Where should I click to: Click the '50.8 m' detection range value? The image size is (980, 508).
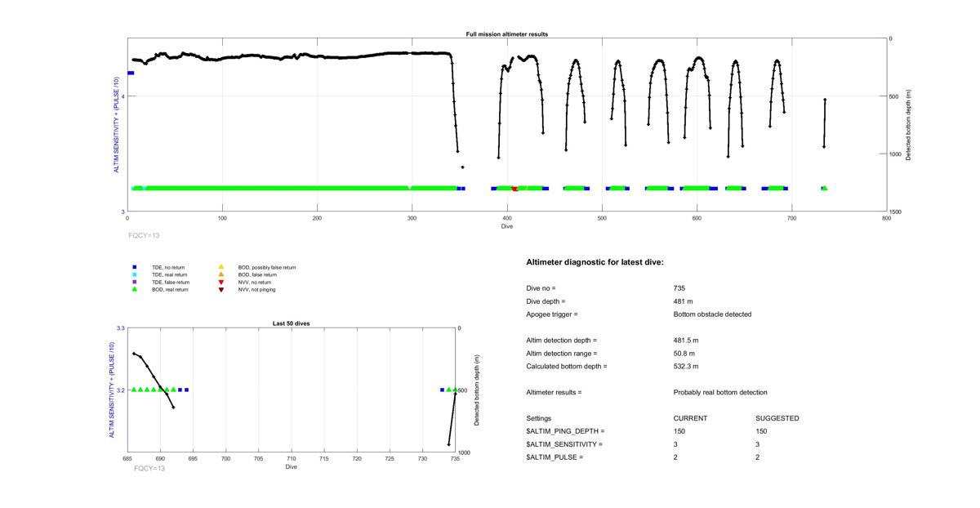point(684,354)
